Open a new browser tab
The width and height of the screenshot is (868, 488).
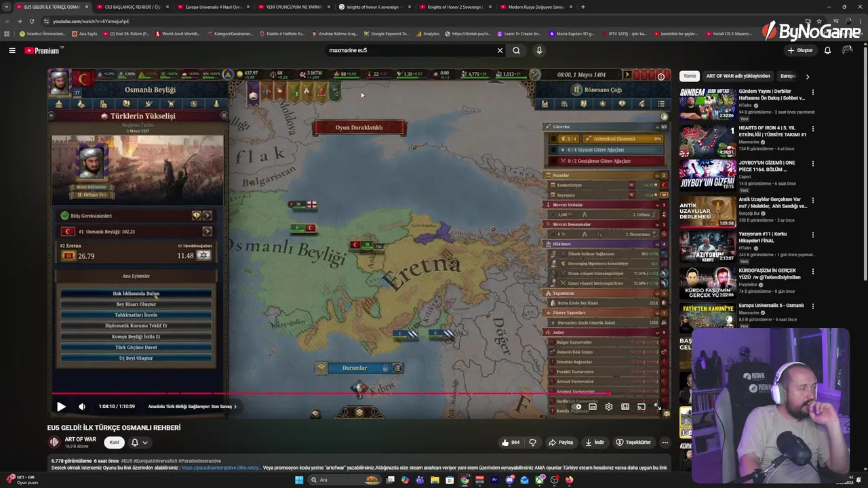[583, 7]
